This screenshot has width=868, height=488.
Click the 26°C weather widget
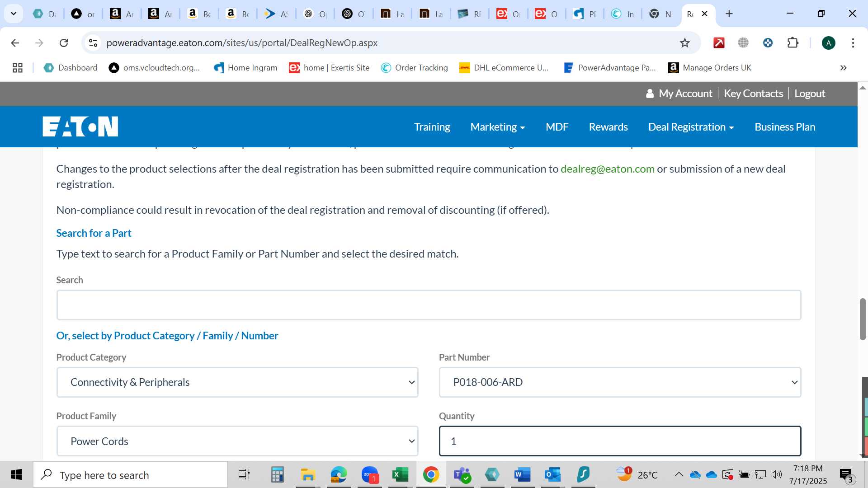(x=637, y=475)
